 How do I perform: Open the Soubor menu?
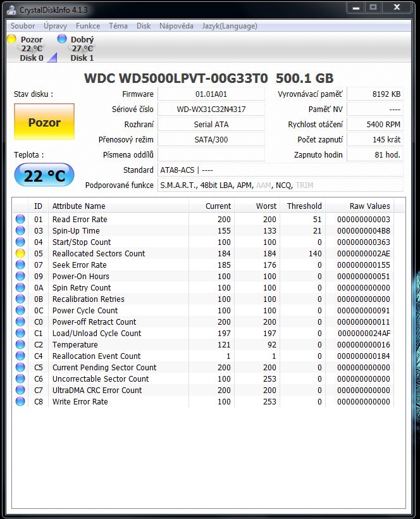[23, 26]
